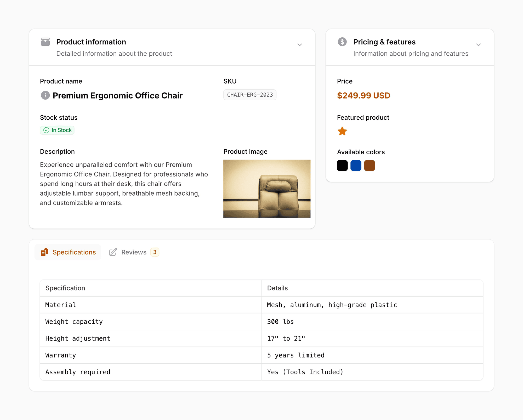The image size is (523, 420).
Task: Click the price $249.99 USD
Action: [363, 95]
